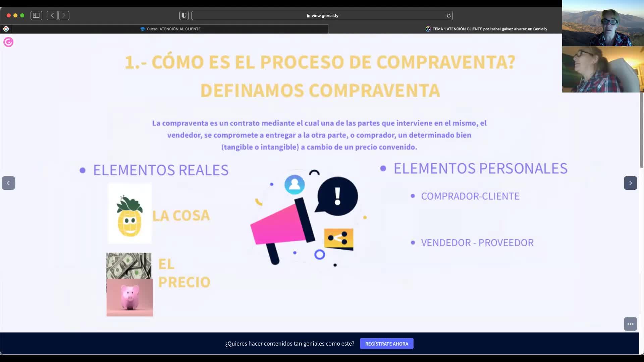Select the TEMA 1 ATENCIÓN CLIENTE tab
The image size is (644, 362).
(486, 29)
